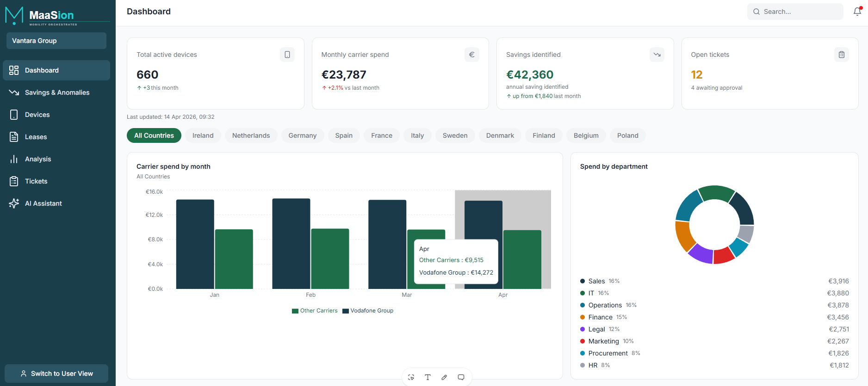Click the 12 open tickets value

tap(697, 74)
